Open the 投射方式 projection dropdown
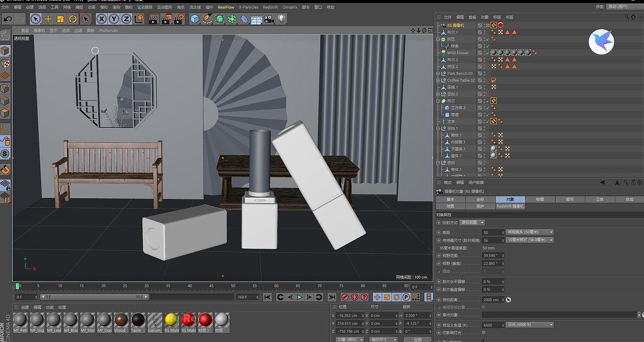644x342 pixels. tap(472, 222)
